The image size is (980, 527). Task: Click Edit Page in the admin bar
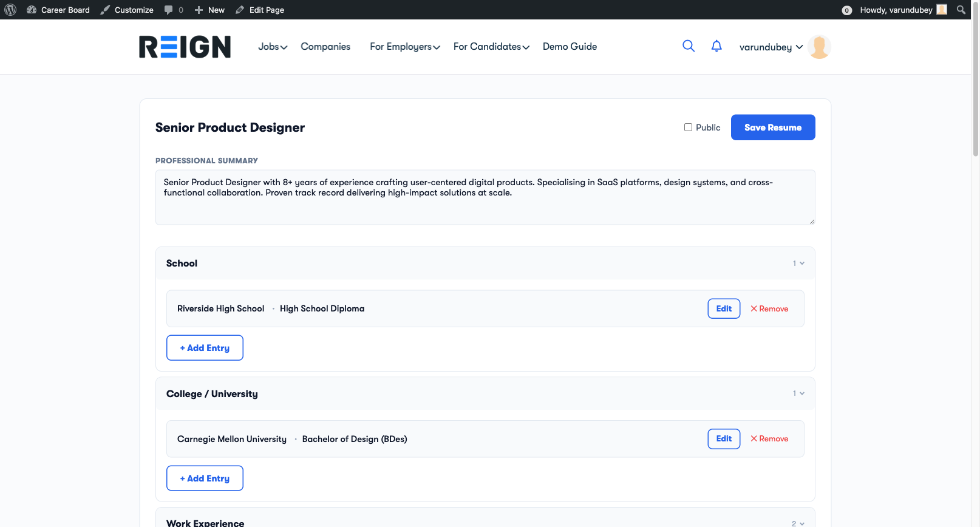point(260,10)
